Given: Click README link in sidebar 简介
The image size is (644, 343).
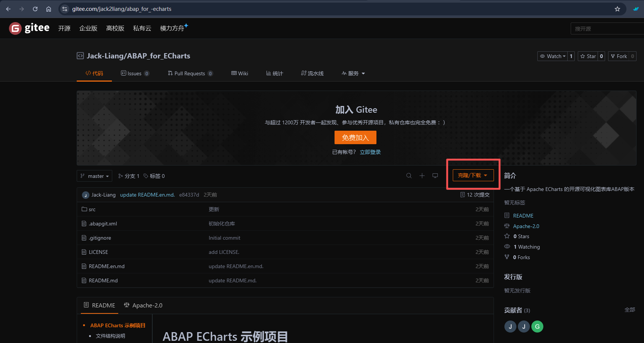Looking at the screenshot, I should [x=523, y=216].
